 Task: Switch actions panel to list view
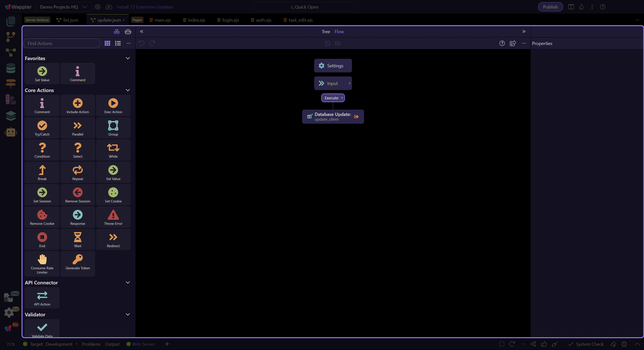tap(118, 43)
